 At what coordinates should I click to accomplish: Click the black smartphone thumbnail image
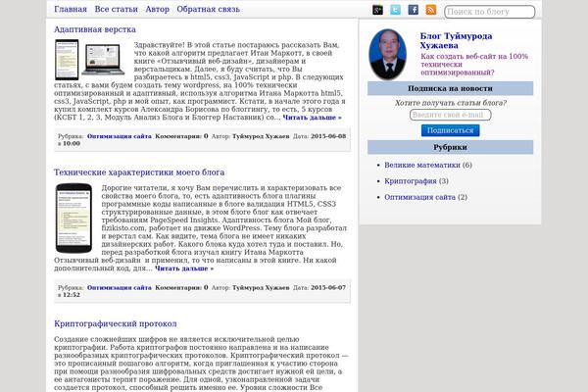[73, 218]
